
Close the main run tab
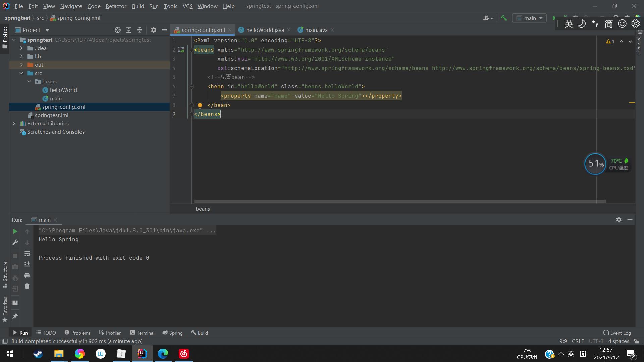(x=55, y=220)
